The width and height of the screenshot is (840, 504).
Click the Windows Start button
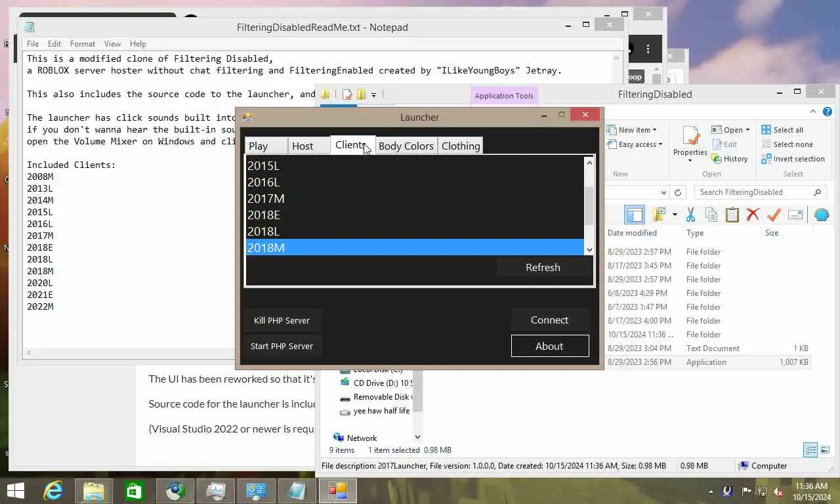tap(15, 491)
